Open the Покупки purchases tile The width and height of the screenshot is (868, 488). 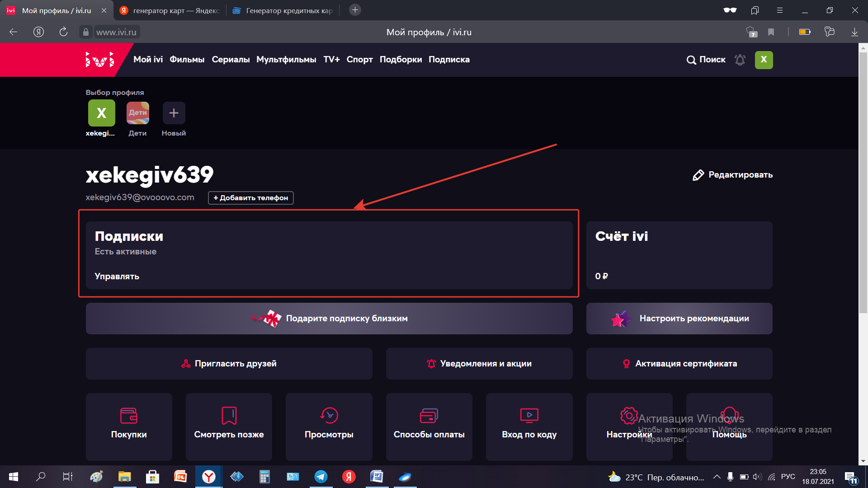click(x=129, y=426)
